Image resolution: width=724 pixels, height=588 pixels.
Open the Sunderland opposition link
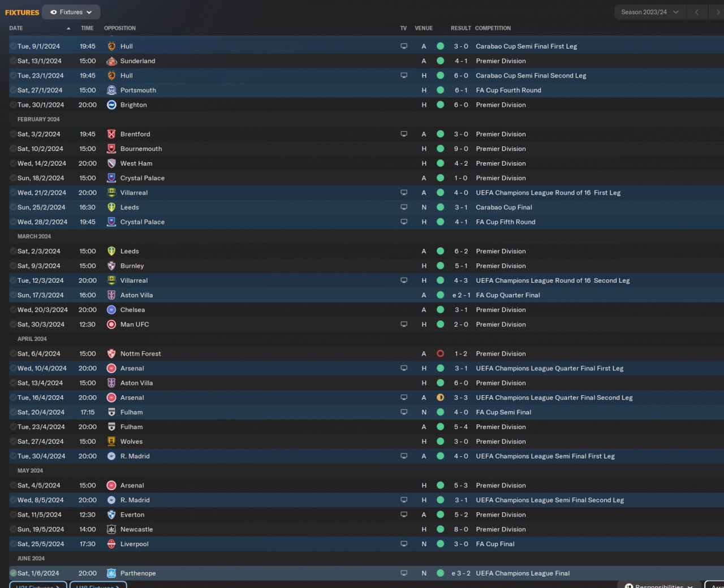[137, 61]
